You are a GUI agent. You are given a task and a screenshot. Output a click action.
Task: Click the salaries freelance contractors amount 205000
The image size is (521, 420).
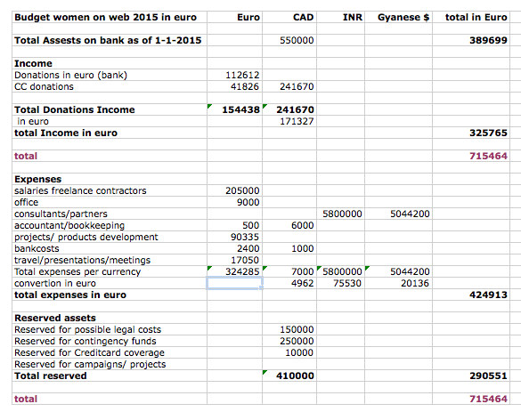click(x=234, y=190)
